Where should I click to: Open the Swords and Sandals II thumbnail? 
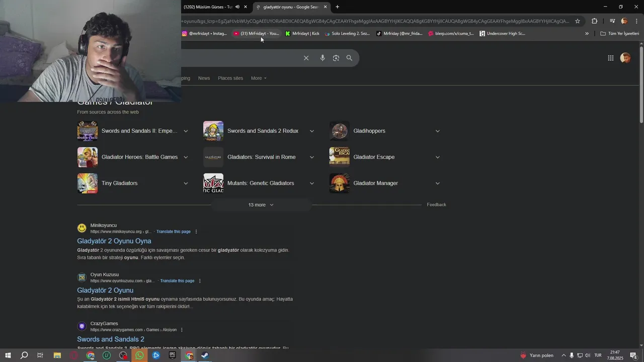point(87,131)
